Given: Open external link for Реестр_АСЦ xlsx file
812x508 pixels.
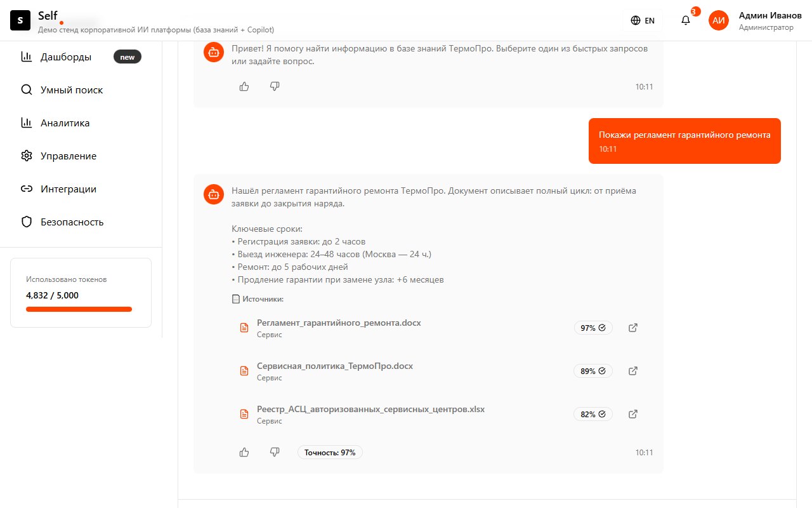Looking at the screenshot, I should (632, 414).
